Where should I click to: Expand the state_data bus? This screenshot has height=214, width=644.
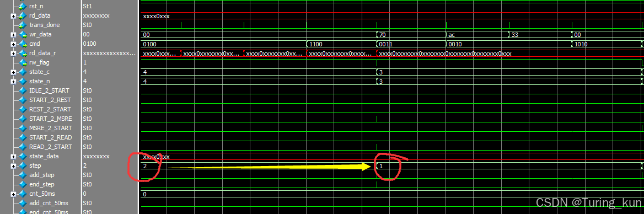[14, 157]
